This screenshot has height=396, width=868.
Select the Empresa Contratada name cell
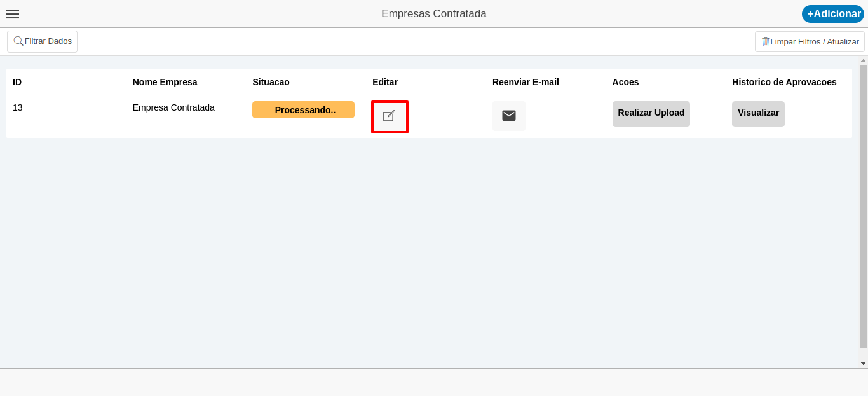point(173,107)
